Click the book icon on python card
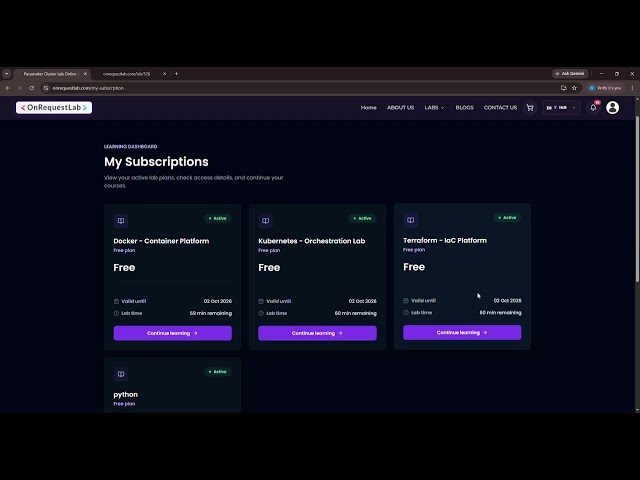This screenshot has height=480, width=640. pyautogui.click(x=121, y=374)
